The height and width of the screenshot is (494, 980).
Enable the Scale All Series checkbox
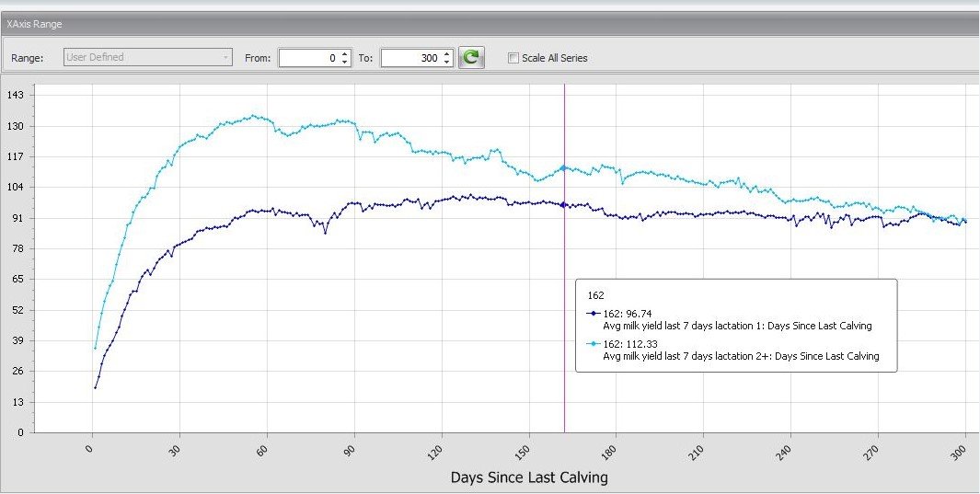513,58
